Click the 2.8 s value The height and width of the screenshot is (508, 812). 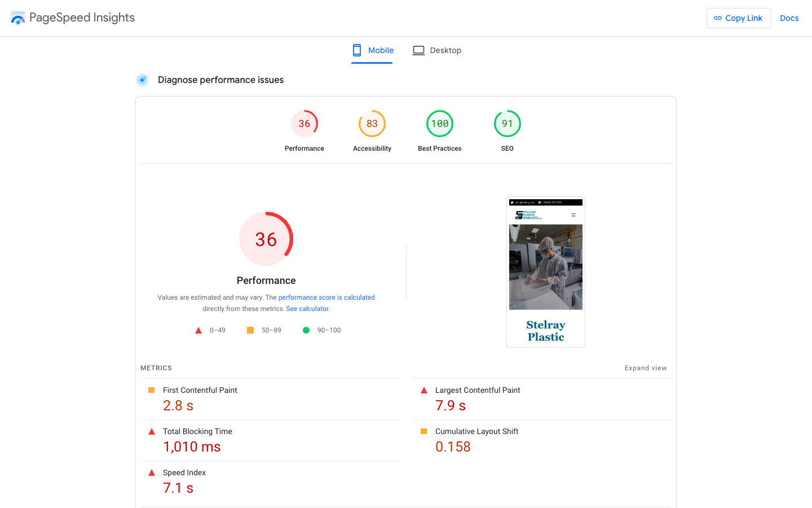click(178, 406)
